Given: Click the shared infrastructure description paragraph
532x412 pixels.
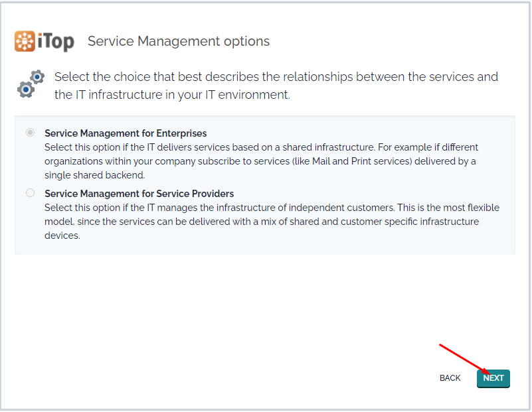Looking at the screenshot, I should [x=261, y=161].
